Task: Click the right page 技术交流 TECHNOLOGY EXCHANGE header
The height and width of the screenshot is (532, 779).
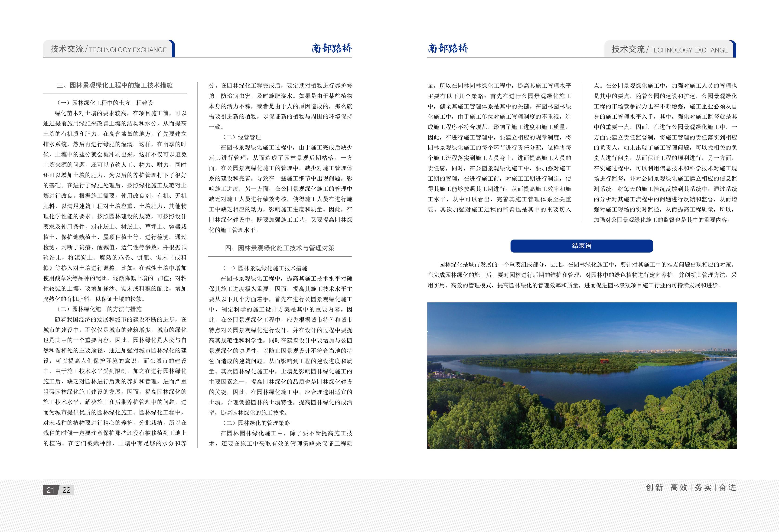Action: pos(670,49)
